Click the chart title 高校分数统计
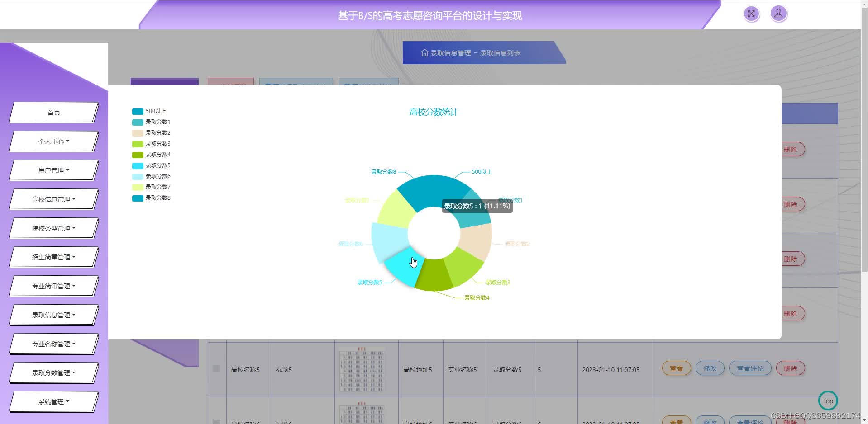Screen dimensions: 868x424 click(x=434, y=112)
